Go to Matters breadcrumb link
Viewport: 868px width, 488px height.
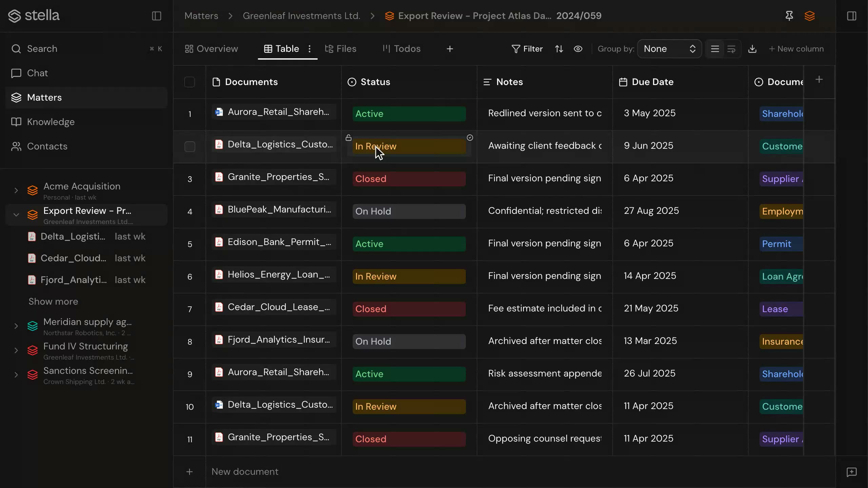click(201, 16)
